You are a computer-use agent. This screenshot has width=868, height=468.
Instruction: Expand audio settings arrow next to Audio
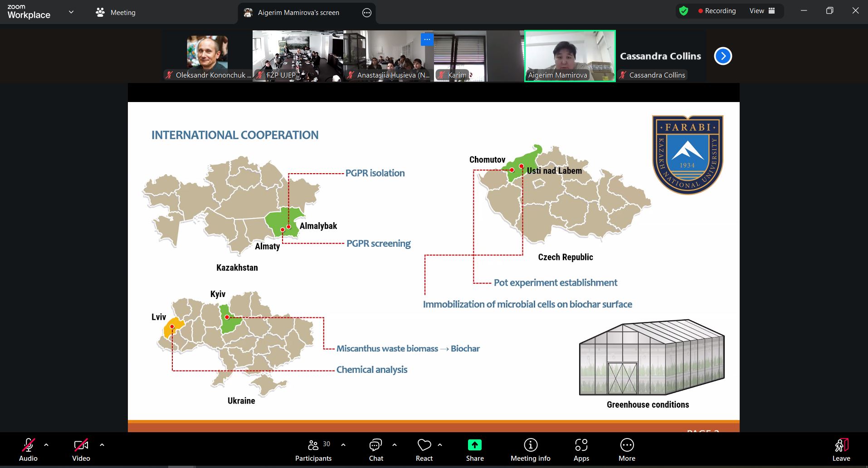(x=46, y=445)
